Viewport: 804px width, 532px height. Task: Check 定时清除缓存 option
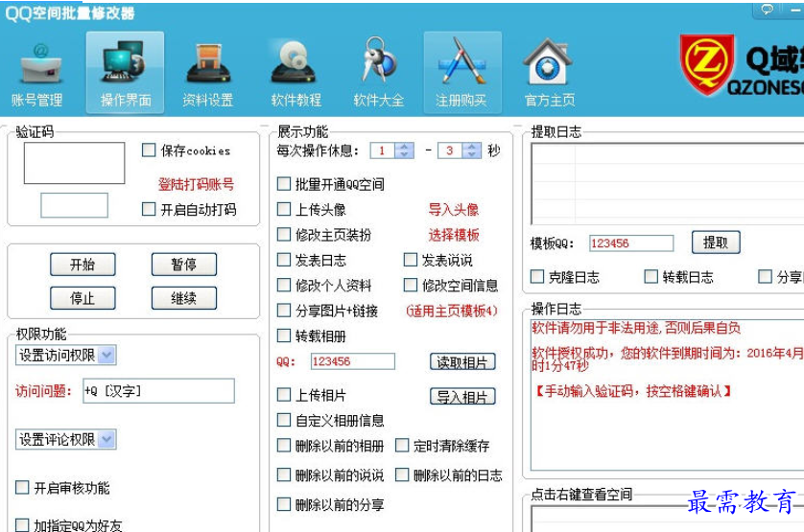pyautogui.click(x=402, y=445)
